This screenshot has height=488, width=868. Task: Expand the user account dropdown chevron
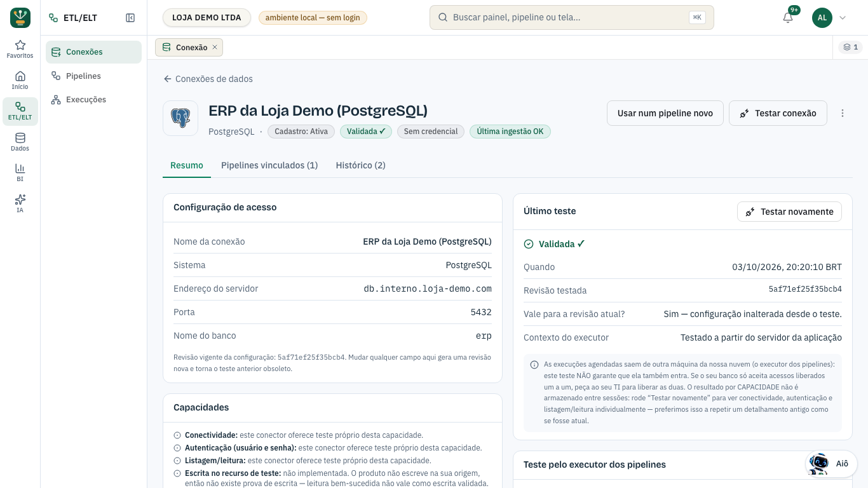click(x=843, y=18)
